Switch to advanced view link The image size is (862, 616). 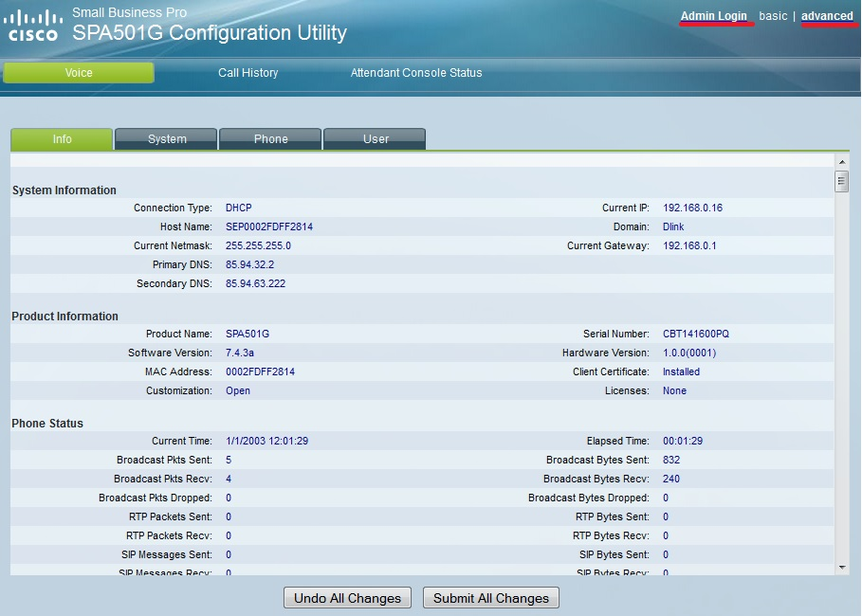tap(827, 16)
